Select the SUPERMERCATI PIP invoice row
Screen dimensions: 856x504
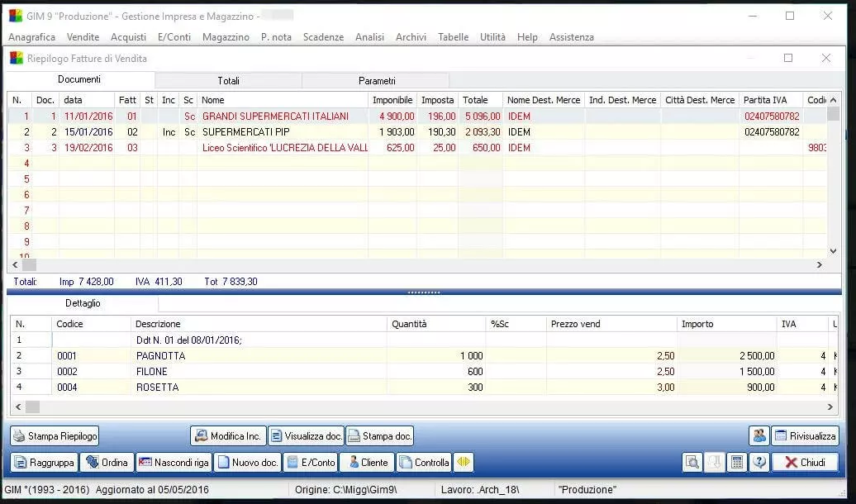(x=246, y=132)
